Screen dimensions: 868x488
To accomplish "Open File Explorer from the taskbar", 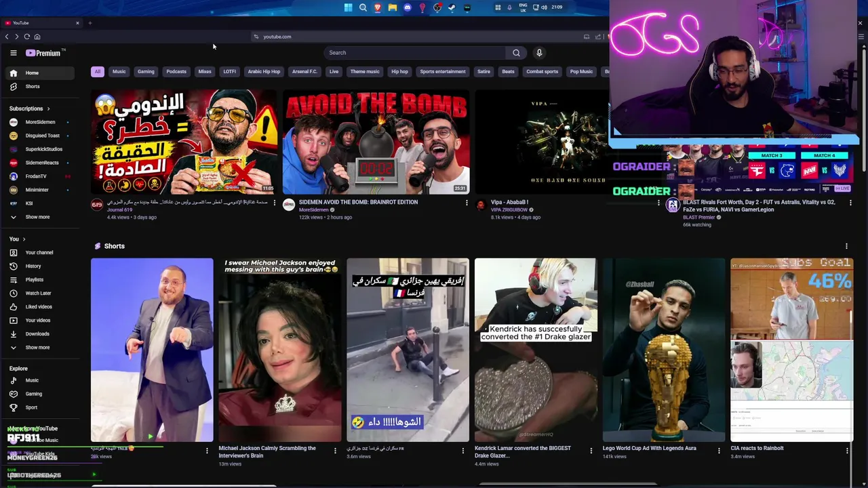I will (x=392, y=7).
